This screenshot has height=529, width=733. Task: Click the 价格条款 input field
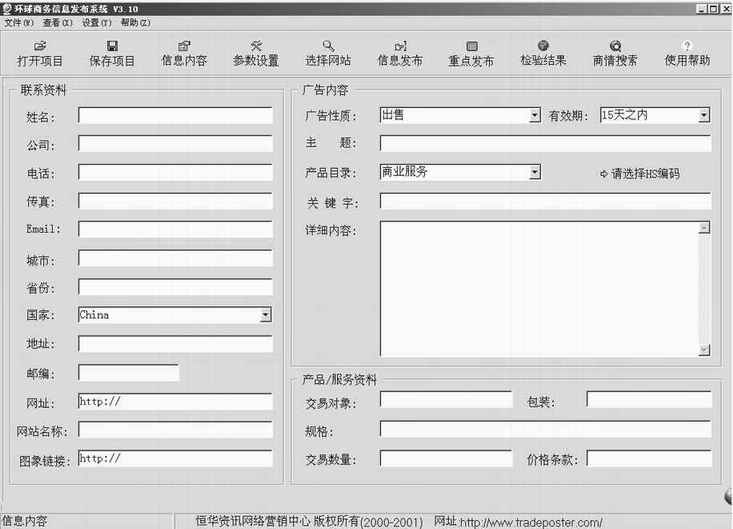point(649,458)
